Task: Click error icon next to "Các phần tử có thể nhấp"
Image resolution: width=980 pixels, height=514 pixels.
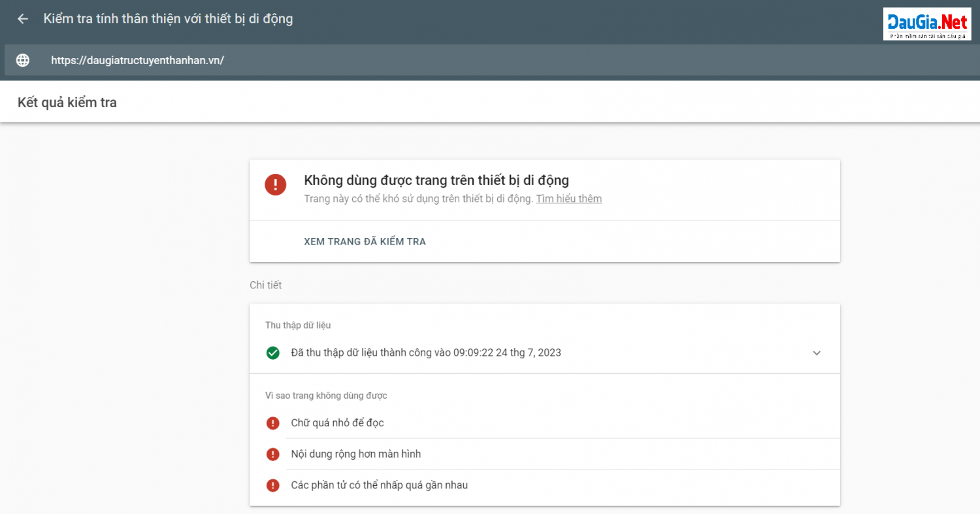Action: [x=273, y=485]
